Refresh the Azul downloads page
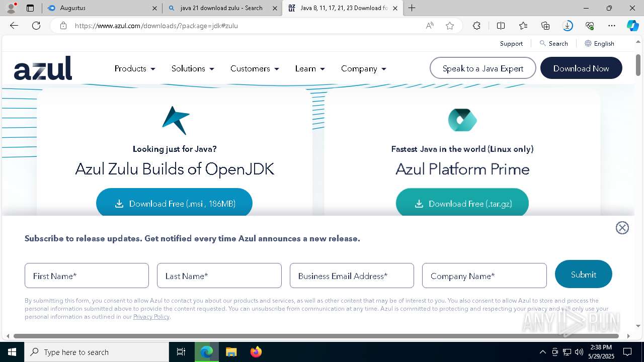This screenshot has width=644, height=362. [x=36, y=26]
